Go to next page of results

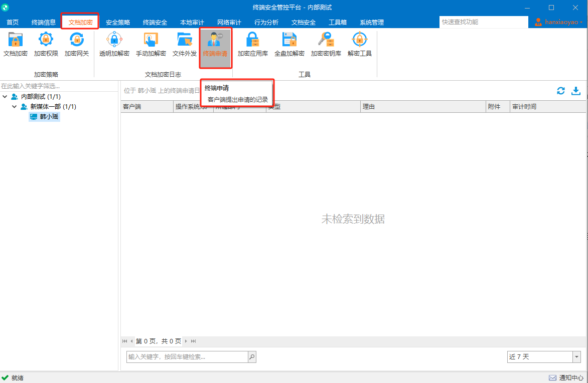[x=186, y=341]
